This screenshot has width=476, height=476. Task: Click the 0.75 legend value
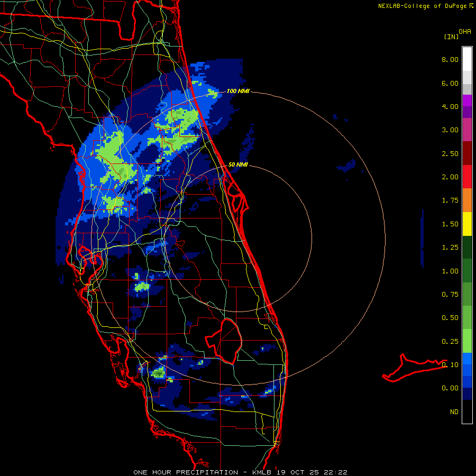(450, 295)
